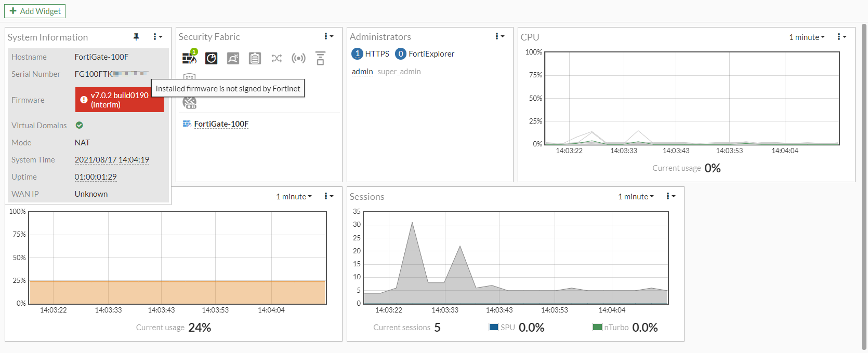Image resolution: width=868 pixels, height=353 pixels.
Task: Open the Administrators widget options menu
Action: pos(499,36)
